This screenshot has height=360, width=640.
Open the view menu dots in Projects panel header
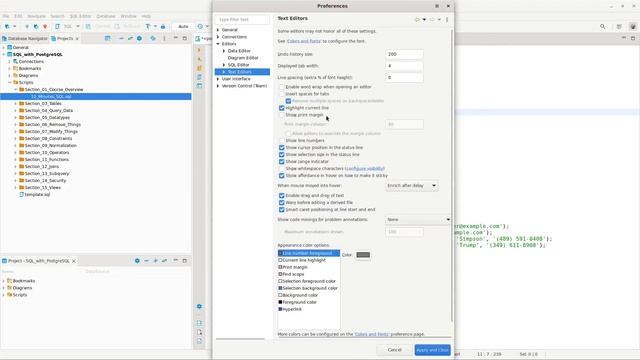pyautogui.click(x=164, y=38)
